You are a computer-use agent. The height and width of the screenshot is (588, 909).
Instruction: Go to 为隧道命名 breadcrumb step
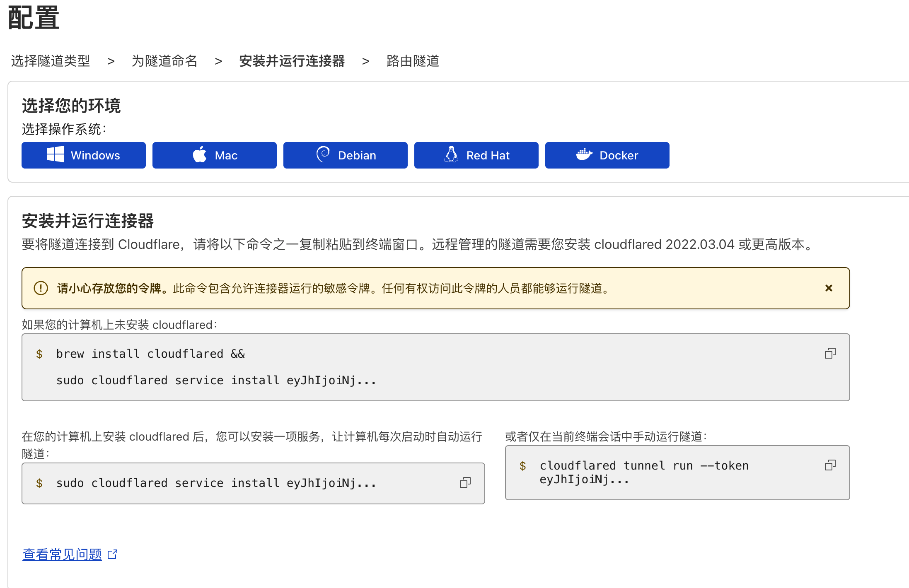pos(164,61)
